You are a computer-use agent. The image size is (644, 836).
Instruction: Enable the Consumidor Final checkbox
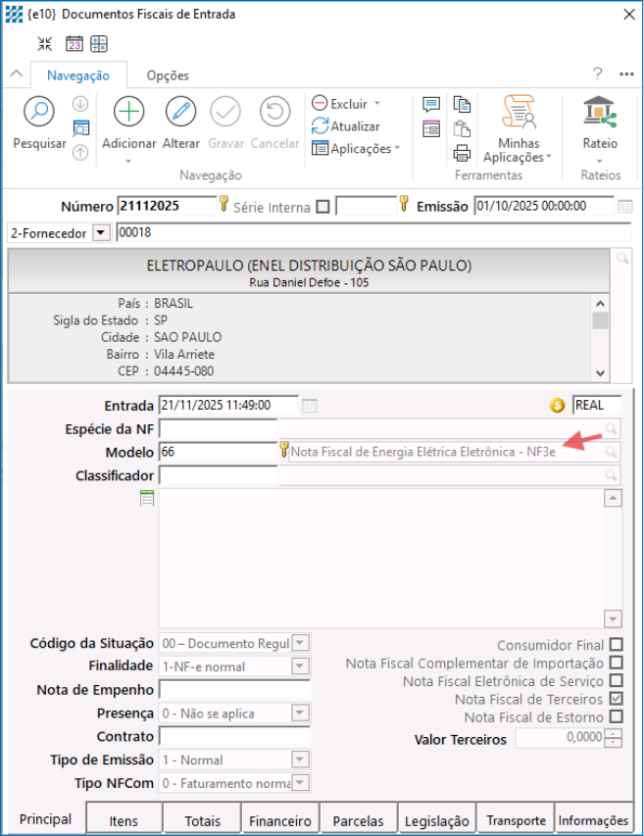pyautogui.click(x=616, y=645)
